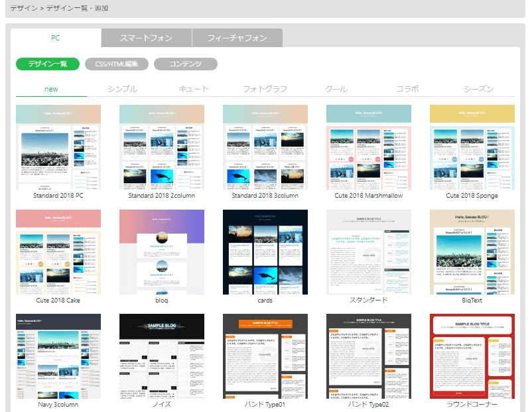
Task: Pick the Standard 2018 3column design preview
Action: [x=265, y=147]
